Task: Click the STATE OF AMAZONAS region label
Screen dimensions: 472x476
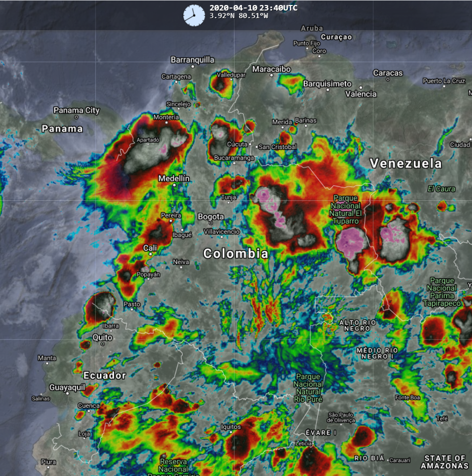Action: pyautogui.click(x=444, y=462)
